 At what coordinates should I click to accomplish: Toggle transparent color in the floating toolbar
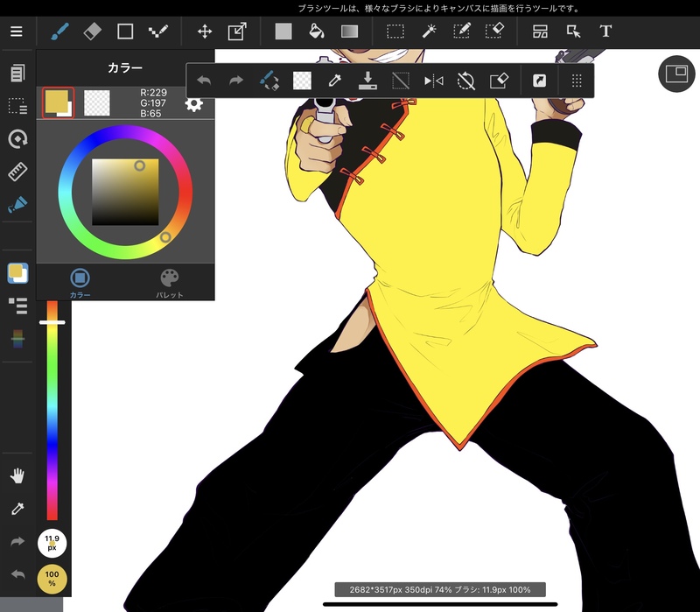302,81
